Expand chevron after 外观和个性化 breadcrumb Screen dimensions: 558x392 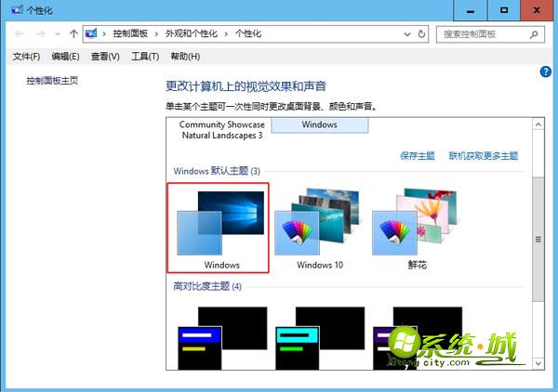point(226,34)
